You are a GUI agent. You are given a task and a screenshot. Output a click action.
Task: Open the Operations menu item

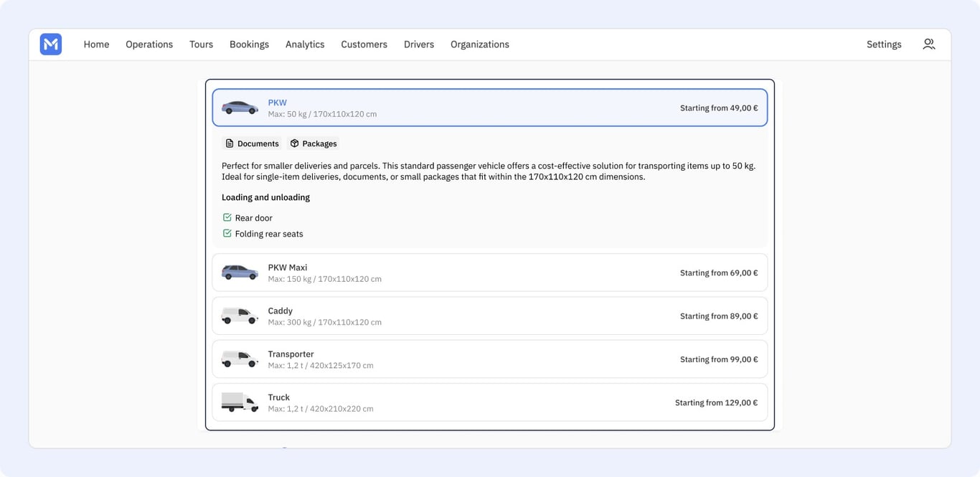(x=149, y=44)
